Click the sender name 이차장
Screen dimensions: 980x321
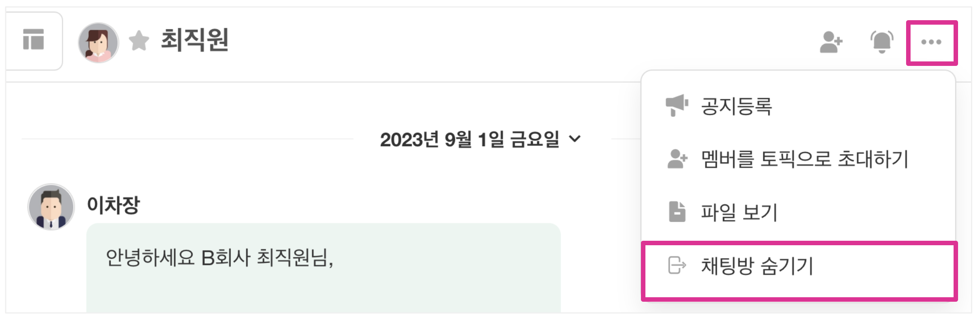pos(113,205)
